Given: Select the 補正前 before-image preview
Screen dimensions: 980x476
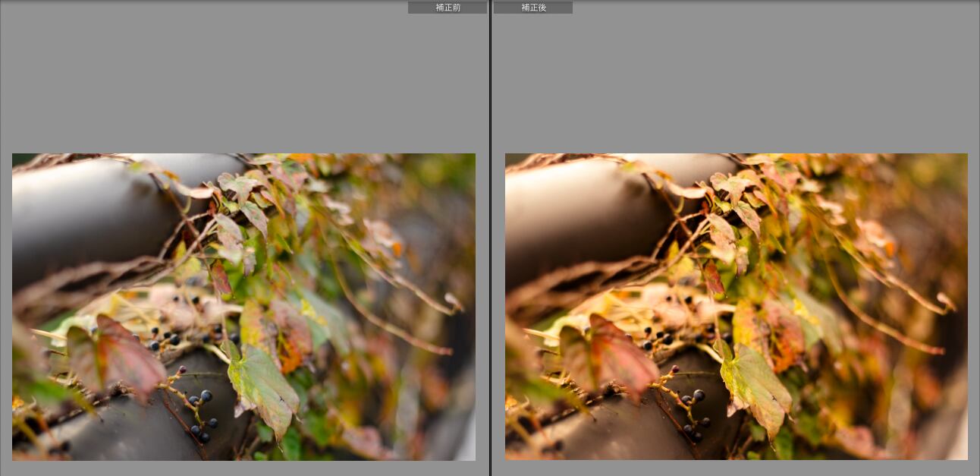Looking at the screenshot, I should [243, 307].
